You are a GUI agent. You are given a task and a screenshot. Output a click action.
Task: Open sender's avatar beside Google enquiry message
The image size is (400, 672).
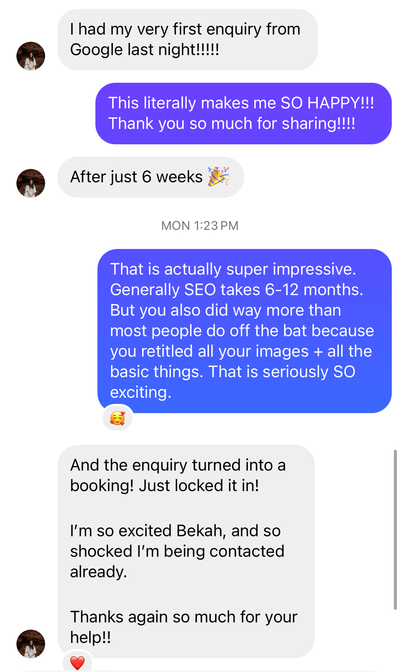click(x=31, y=56)
